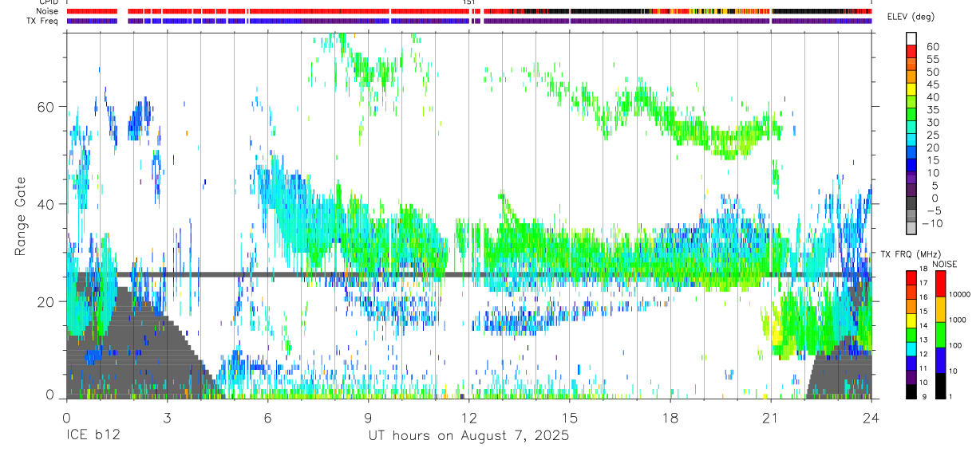Click the x-axis tick label 3
Screen dimensions: 980x452
click(167, 417)
